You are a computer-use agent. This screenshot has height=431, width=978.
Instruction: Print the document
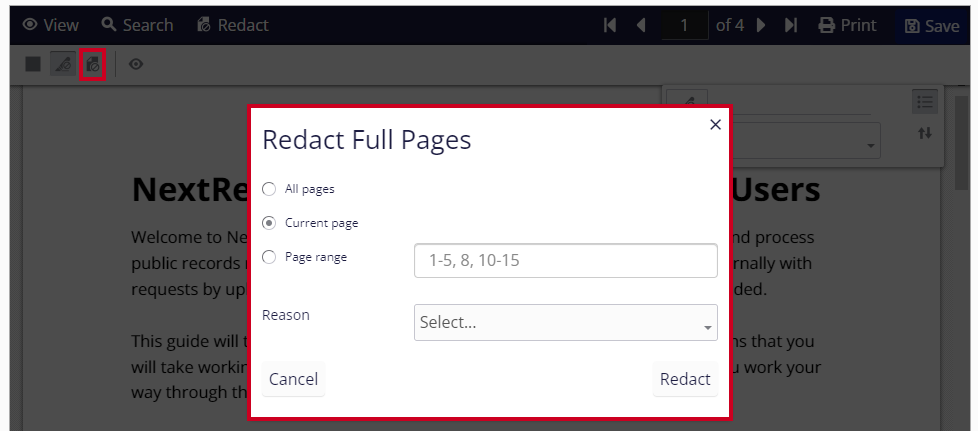click(x=848, y=25)
